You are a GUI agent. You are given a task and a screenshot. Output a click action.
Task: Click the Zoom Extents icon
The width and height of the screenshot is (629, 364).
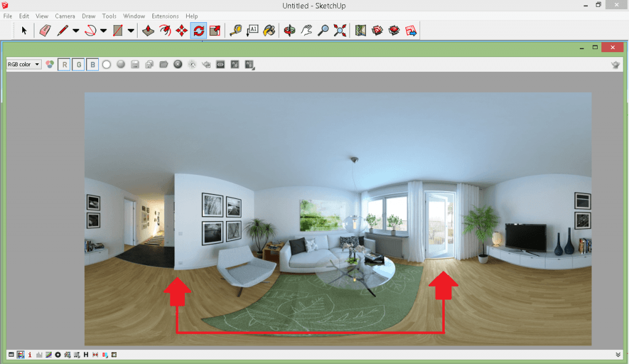[x=340, y=29]
